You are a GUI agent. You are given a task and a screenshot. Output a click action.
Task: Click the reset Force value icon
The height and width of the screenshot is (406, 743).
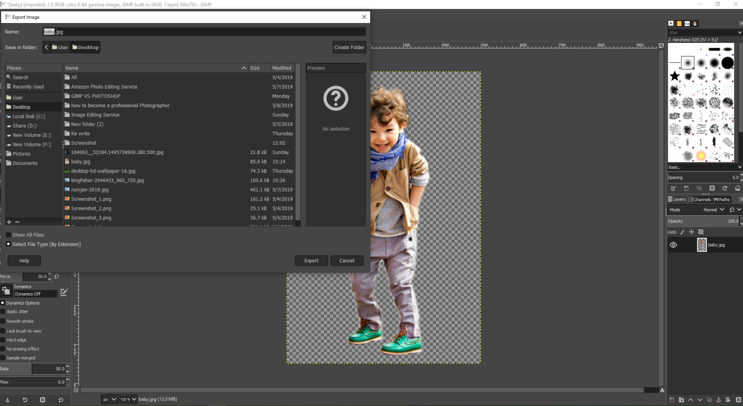click(57, 276)
